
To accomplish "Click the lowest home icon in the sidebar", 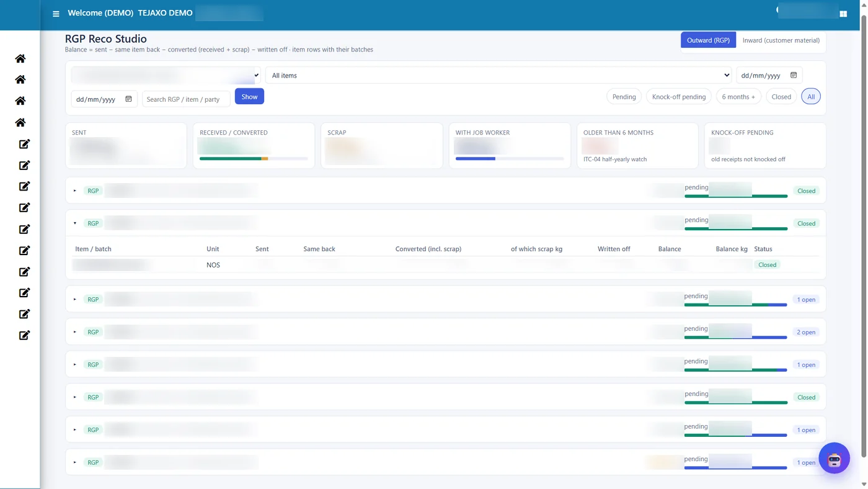I will (x=20, y=122).
